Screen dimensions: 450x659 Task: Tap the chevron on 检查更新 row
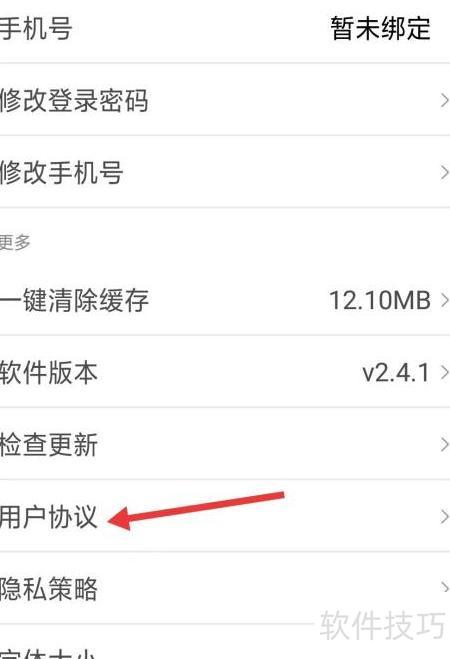pos(444,444)
